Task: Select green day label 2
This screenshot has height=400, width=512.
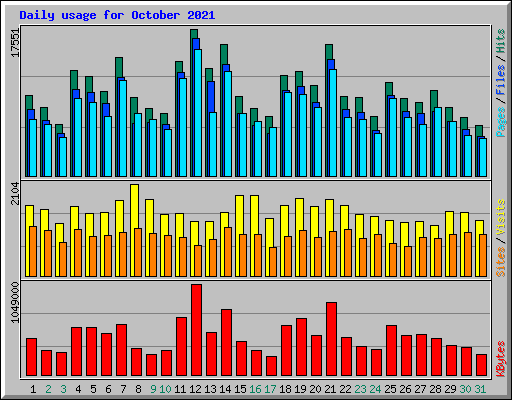Action: pos(48,389)
